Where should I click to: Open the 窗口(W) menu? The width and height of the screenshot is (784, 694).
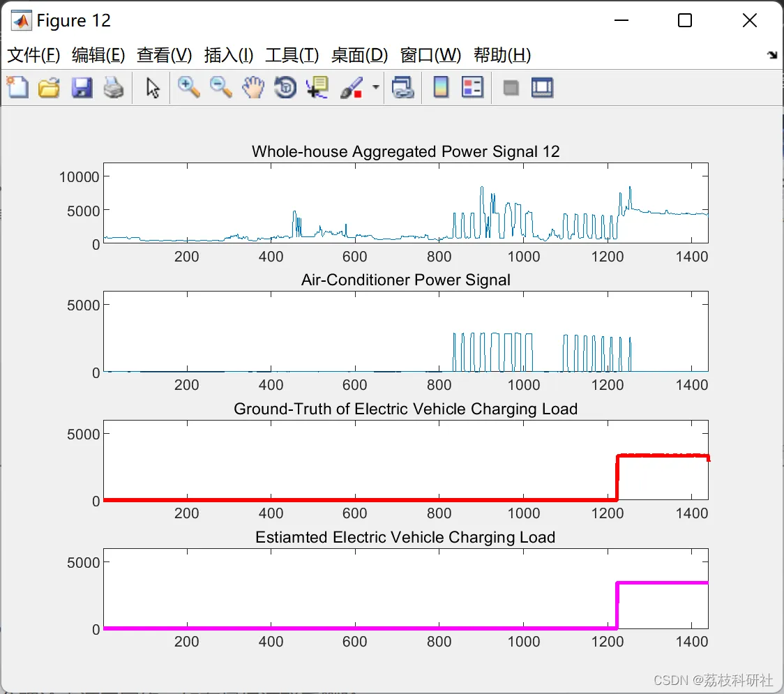tap(430, 55)
